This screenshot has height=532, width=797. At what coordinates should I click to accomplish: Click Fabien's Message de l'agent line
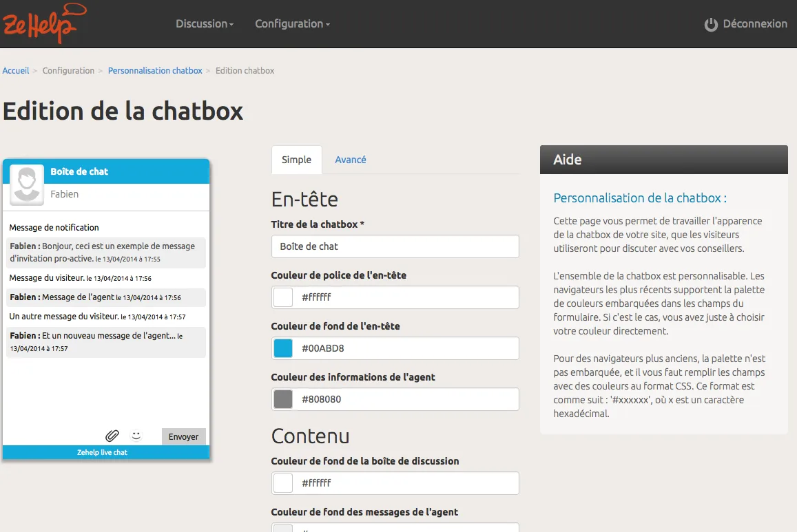(106, 297)
